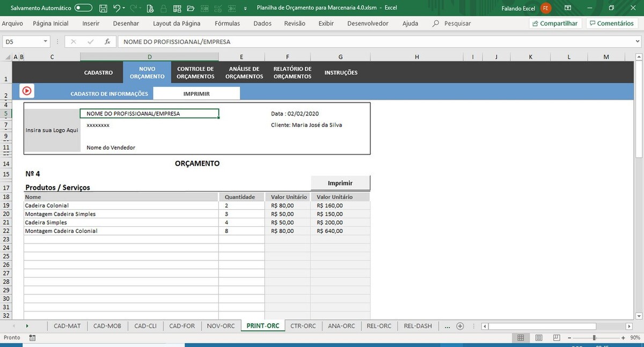Toggle the Salvamento Automático switch

(x=83, y=8)
